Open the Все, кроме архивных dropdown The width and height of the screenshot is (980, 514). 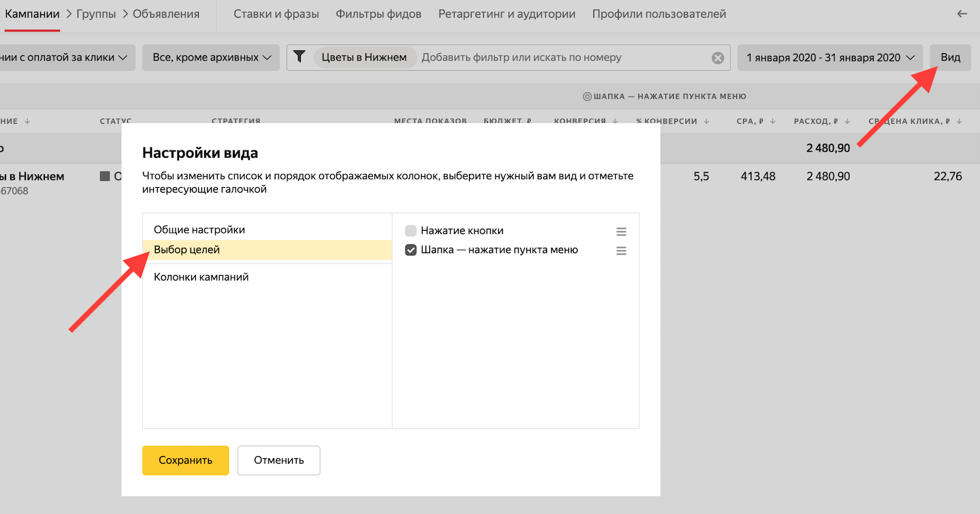pos(211,58)
